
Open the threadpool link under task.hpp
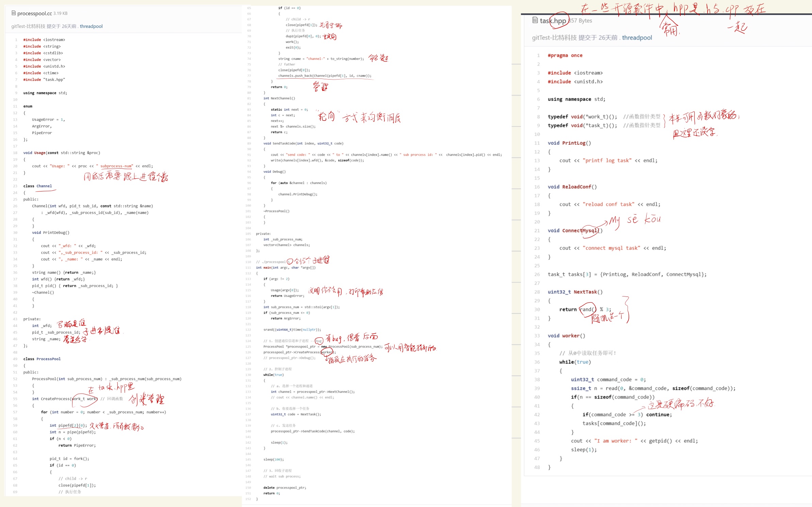point(637,38)
